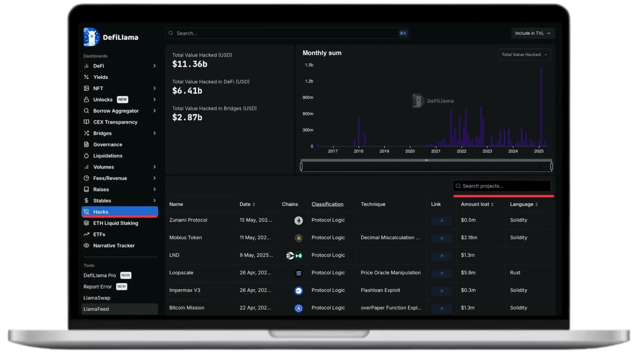Click the Unlocks padlock icon
This screenshot has height=354, width=644.
(86, 100)
